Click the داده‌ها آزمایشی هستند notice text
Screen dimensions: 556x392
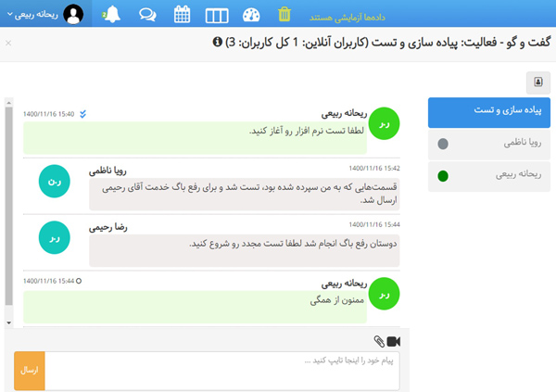347,18
